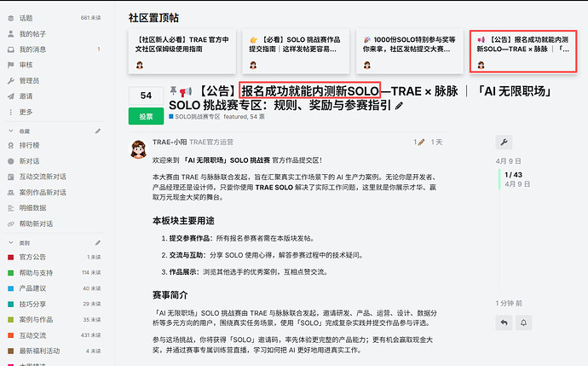Open the pinned 社区新人必看 guide card
588x366 pixels.
tap(182, 51)
